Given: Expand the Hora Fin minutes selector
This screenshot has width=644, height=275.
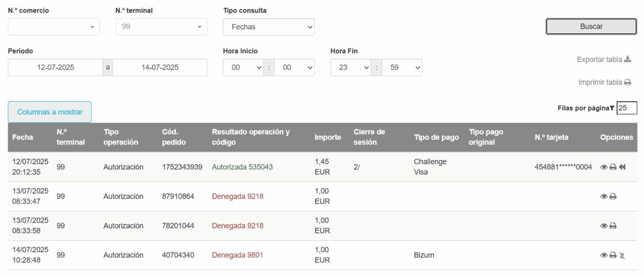Looking at the screenshot, I should 402,67.
